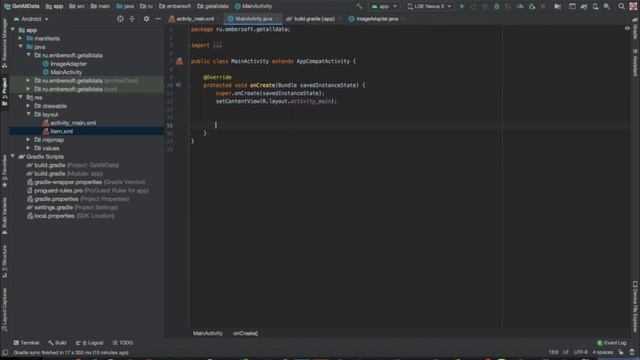Open the LGE Nexus 5 device selector
Screen dimensions: 640x360
[x=429, y=6]
